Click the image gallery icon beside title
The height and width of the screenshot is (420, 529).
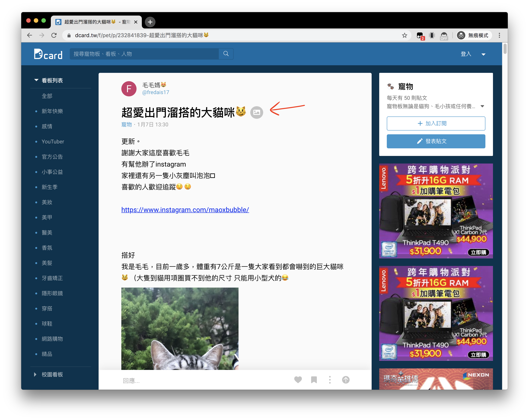(x=257, y=112)
